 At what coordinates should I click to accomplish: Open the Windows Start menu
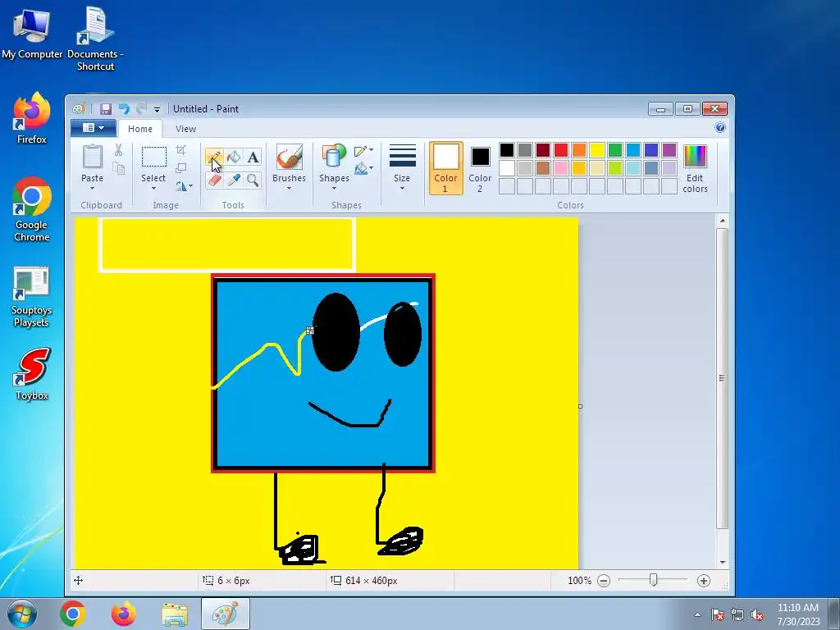[x=22, y=614]
